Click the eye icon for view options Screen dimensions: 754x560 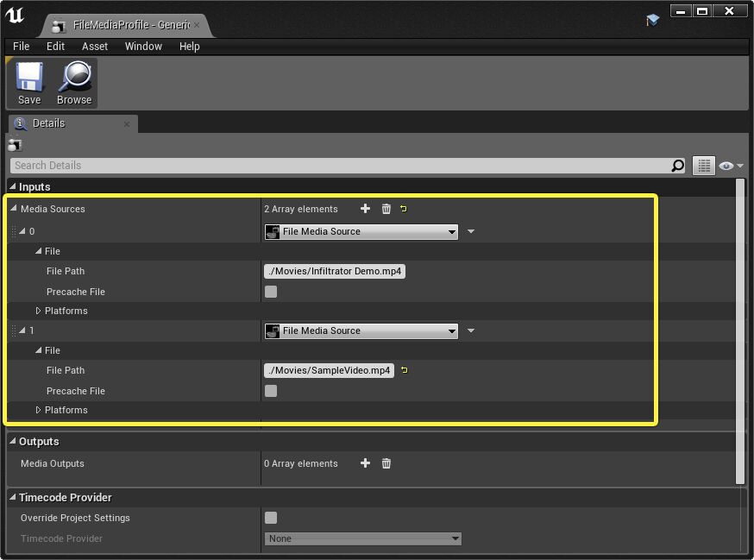(727, 165)
